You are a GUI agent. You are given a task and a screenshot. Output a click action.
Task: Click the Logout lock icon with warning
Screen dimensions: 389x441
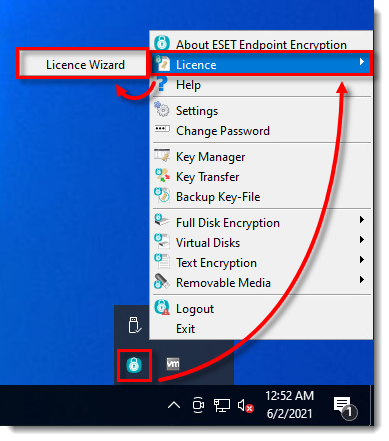pyautogui.click(x=162, y=307)
